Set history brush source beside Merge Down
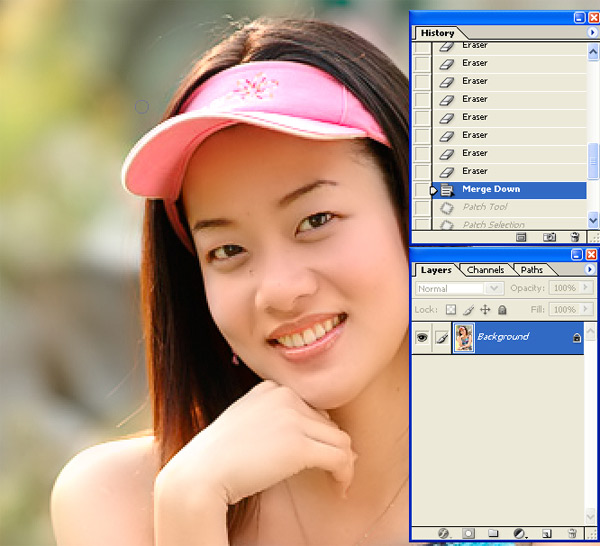 click(x=422, y=190)
